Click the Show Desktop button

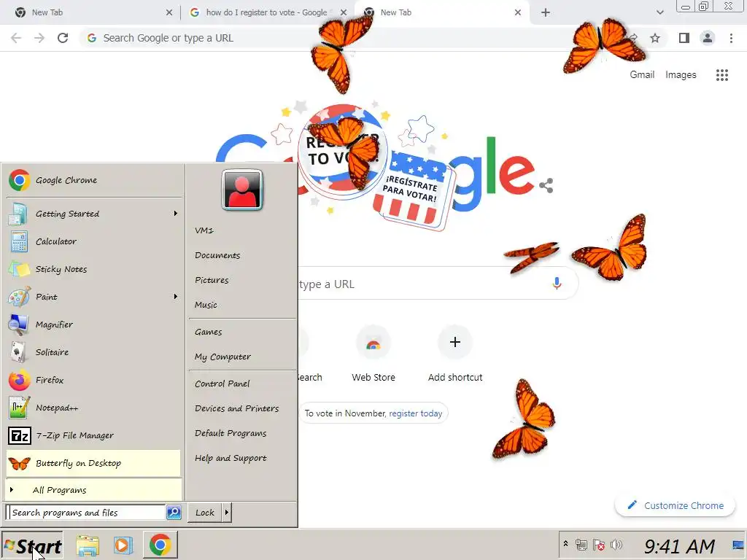[x=738, y=545]
